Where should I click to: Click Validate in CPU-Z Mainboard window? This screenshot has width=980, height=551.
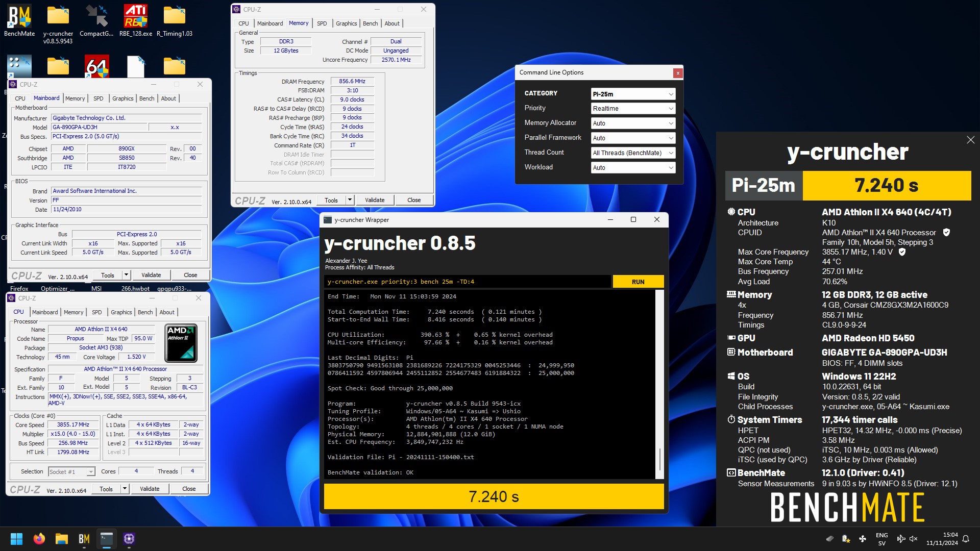click(x=151, y=275)
